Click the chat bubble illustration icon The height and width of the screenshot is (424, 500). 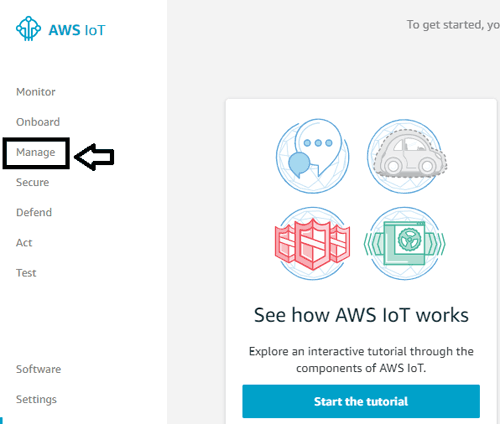click(x=313, y=156)
